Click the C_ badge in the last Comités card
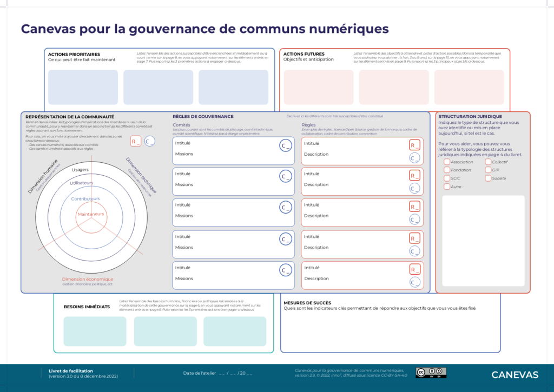 click(x=285, y=270)
